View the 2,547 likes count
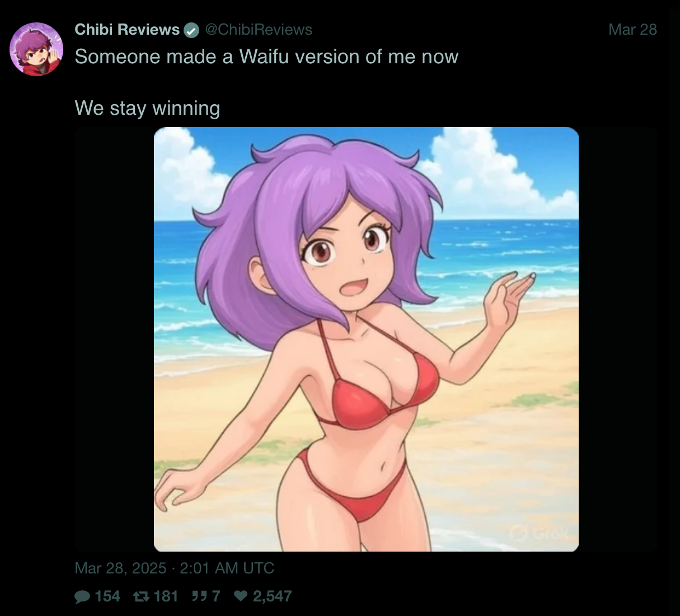 (272, 596)
